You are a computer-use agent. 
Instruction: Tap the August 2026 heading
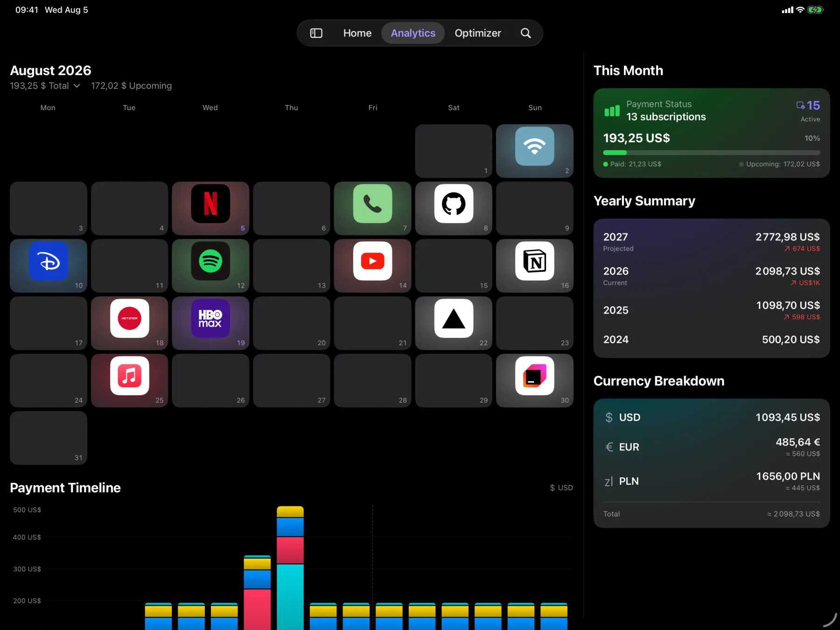pyautogui.click(x=51, y=70)
